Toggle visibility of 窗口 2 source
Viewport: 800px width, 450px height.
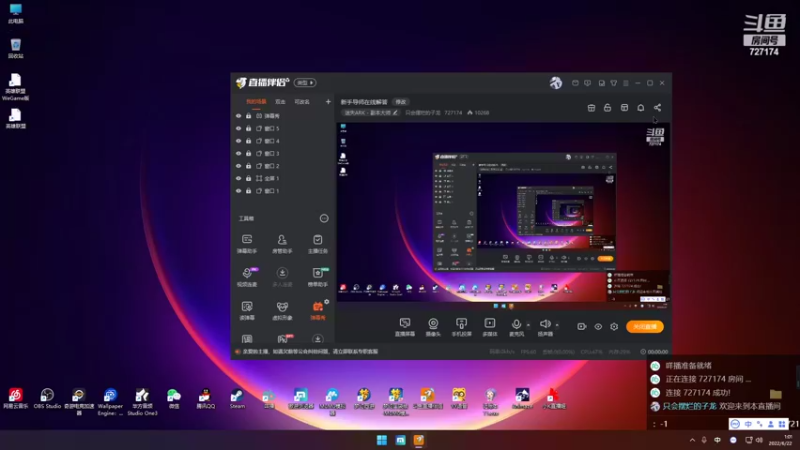point(238,166)
